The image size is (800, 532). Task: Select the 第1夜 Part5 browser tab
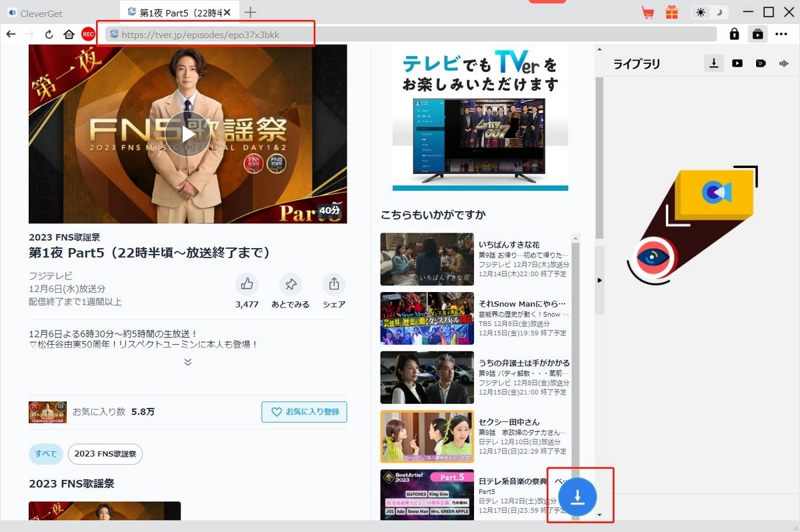coord(179,12)
